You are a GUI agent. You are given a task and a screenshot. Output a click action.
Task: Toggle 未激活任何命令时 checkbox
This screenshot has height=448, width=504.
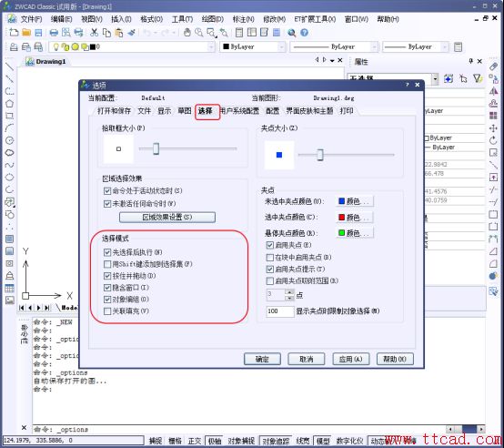(x=107, y=204)
